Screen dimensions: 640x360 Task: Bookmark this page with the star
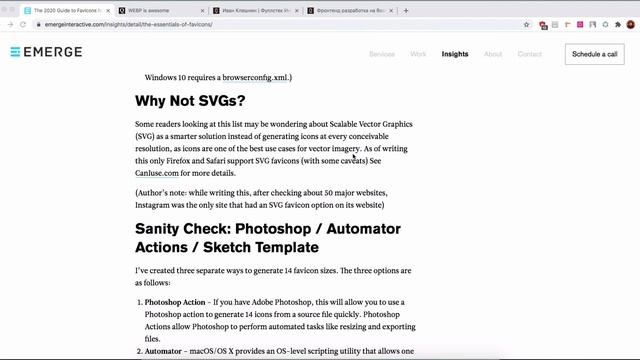pos(527,24)
